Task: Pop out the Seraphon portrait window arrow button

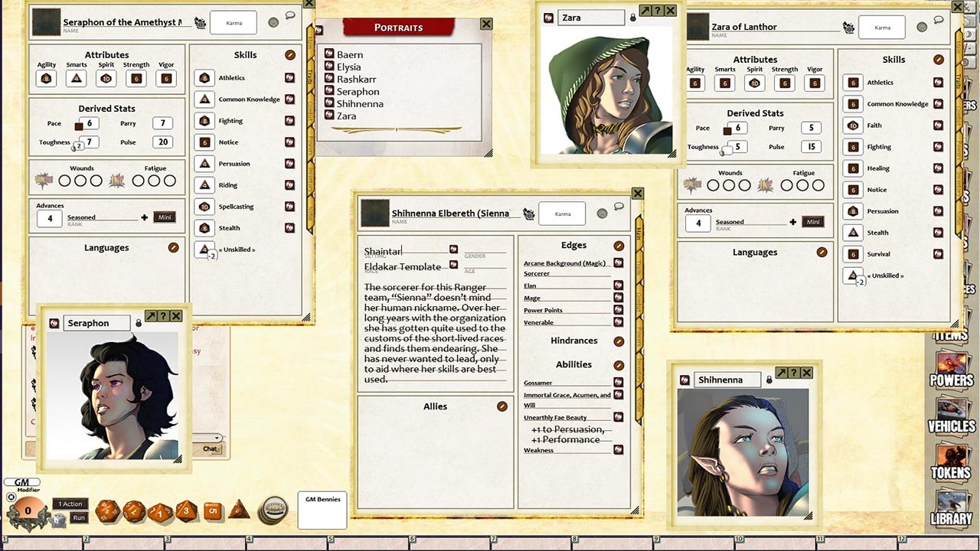Action: [151, 316]
